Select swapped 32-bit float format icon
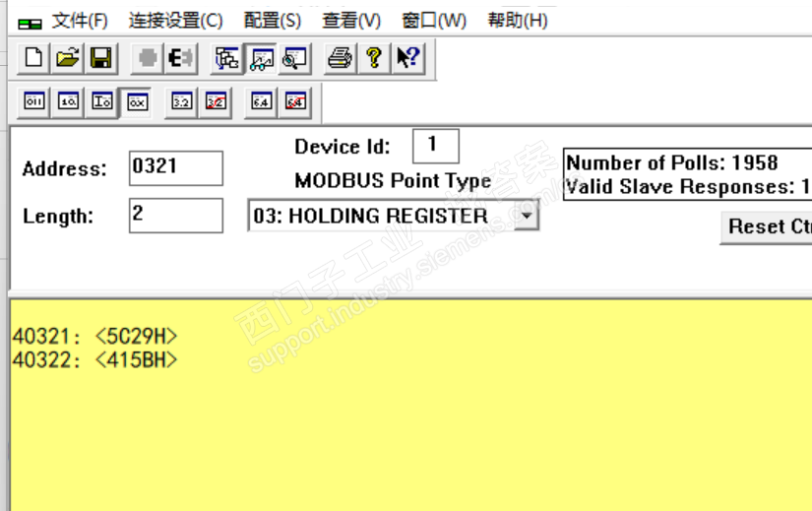Image resolution: width=812 pixels, height=511 pixels. pyautogui.click(x=216, y=101)
